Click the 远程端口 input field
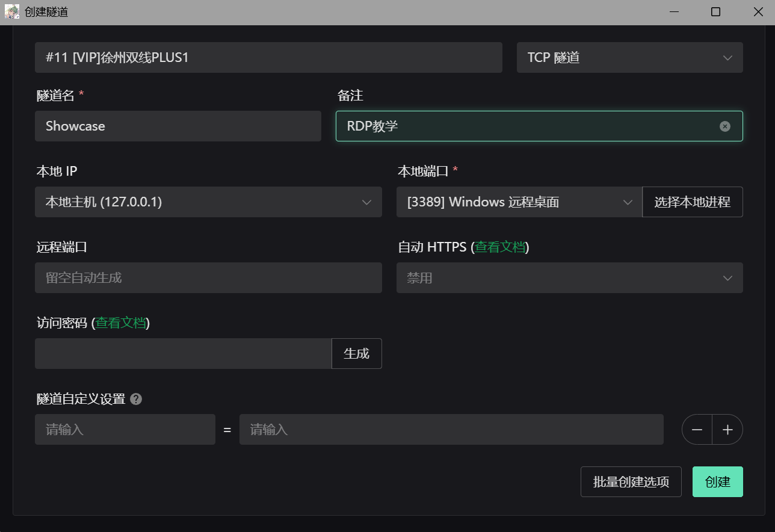Screen dimensions: 775x532 [x=208, y=278]
